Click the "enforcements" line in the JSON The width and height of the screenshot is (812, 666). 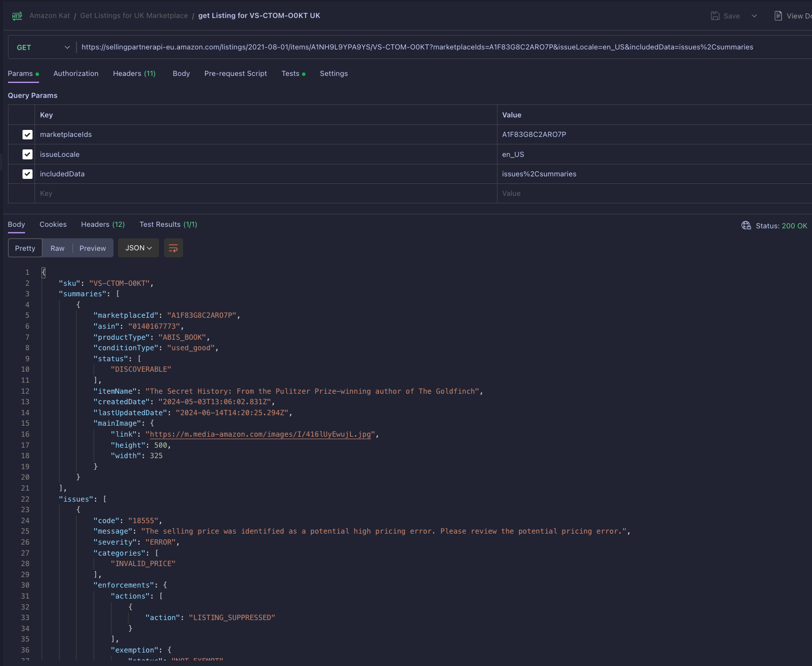point(130,585)
